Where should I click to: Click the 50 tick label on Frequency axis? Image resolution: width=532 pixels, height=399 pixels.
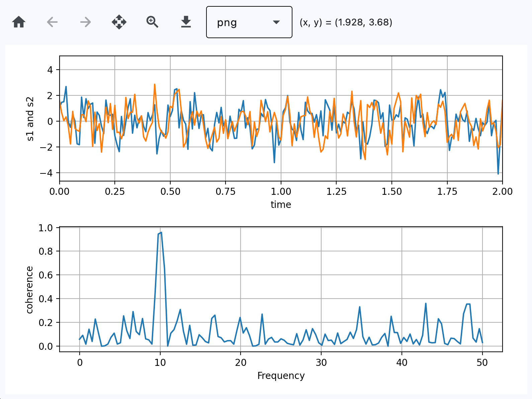click(x=482, y=363)
